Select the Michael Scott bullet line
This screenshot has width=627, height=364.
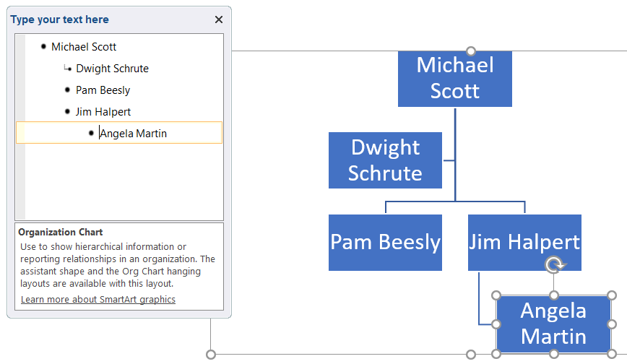[84, 47]
